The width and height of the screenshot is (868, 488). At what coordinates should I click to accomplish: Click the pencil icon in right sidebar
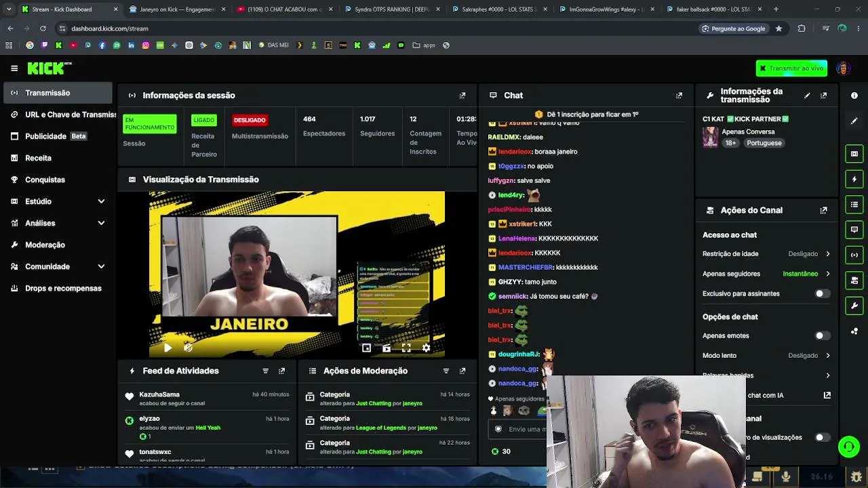854,121
